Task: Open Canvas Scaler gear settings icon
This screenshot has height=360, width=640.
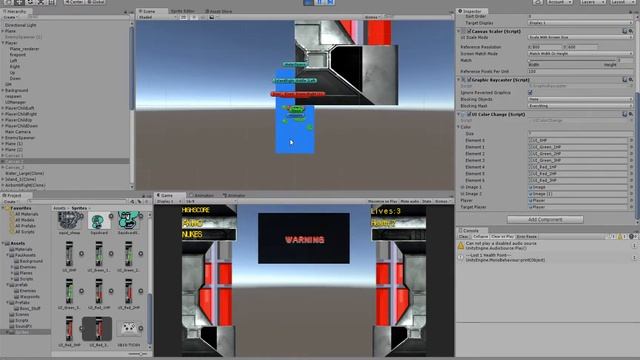Action: point(631,31)
